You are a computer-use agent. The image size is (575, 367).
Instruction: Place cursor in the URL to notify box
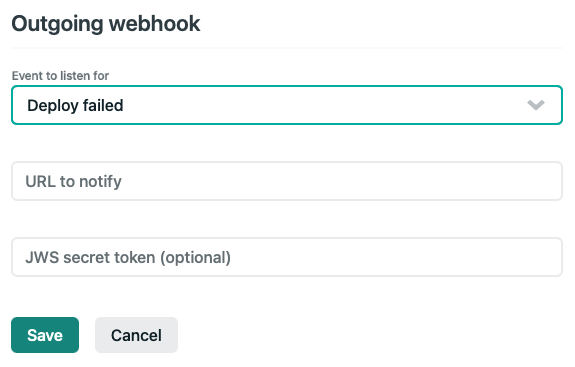click(x=287, y=181)
